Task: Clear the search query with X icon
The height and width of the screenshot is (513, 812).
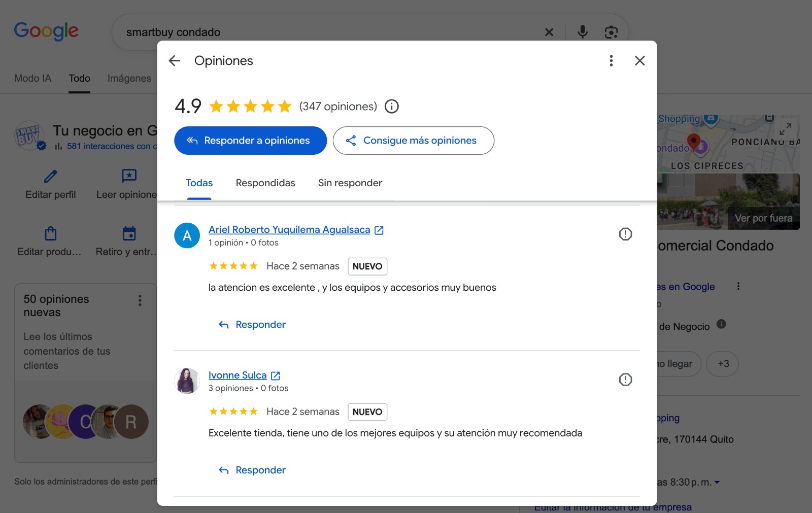Action: point(549,32)
